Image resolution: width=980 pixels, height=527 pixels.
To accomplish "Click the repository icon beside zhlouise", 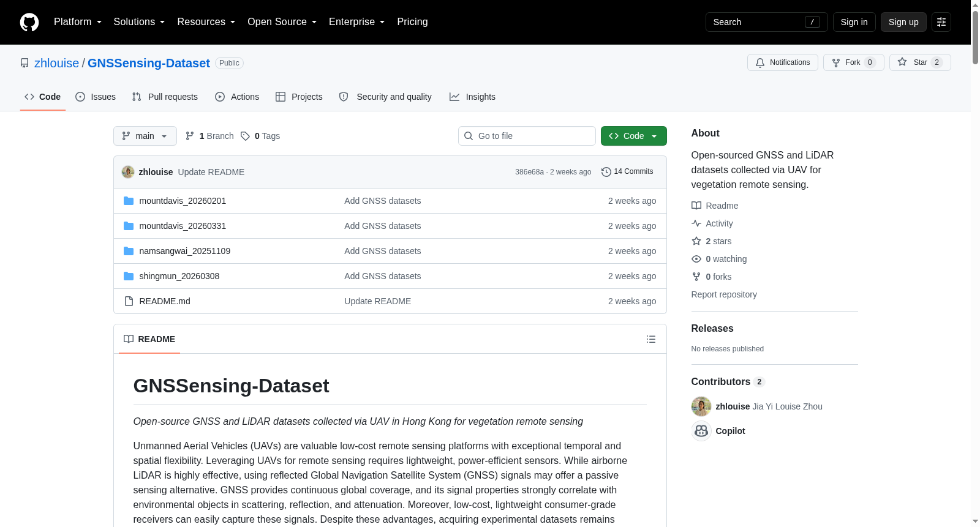I will (x=24, y=63).
